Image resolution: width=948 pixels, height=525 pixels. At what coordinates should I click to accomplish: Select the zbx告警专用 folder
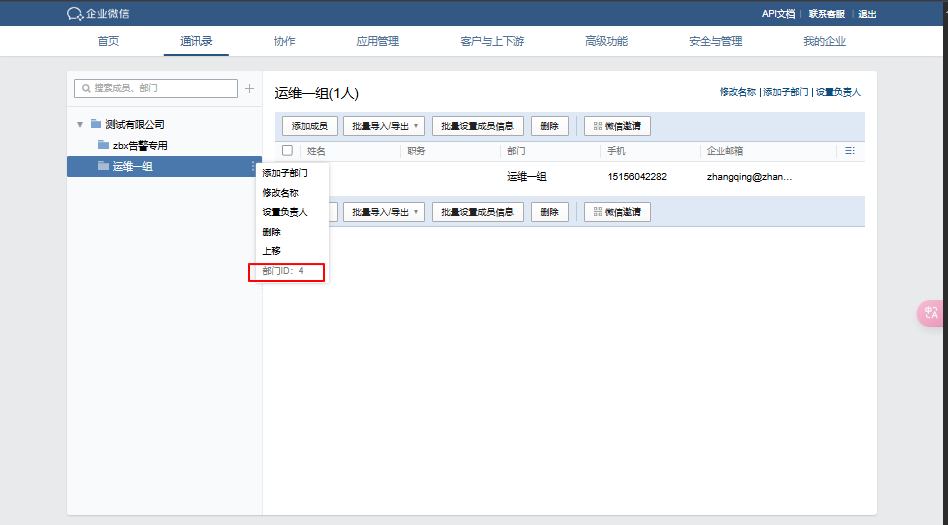coord(139,145)
